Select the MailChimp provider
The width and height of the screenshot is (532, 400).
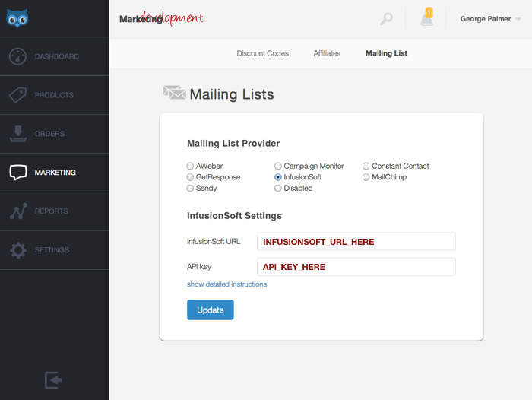pyautogui.click(x=366, y=177)
